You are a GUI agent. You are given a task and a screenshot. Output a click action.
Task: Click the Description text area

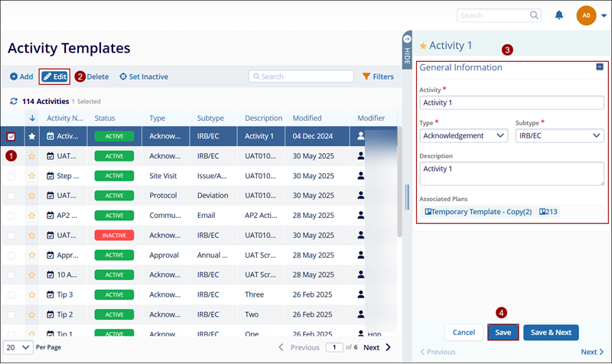tap(512, 173)
